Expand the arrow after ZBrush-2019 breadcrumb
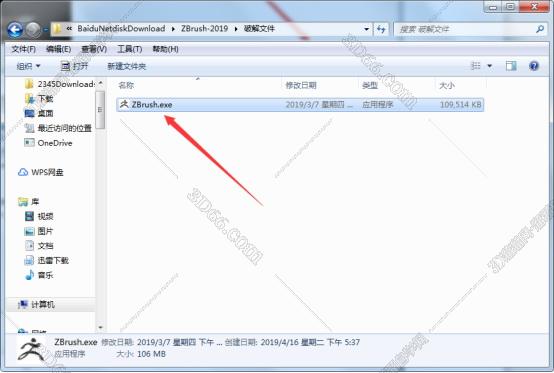 coord(236,29)
